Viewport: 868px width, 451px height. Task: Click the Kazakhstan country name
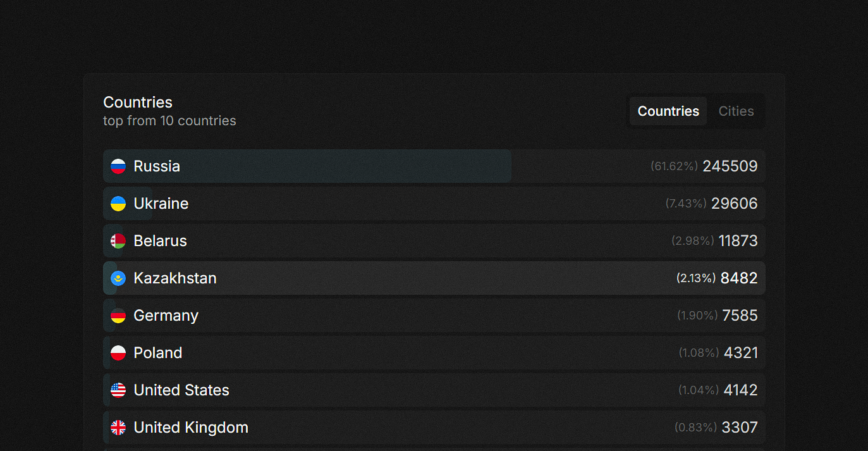point(175,278)
